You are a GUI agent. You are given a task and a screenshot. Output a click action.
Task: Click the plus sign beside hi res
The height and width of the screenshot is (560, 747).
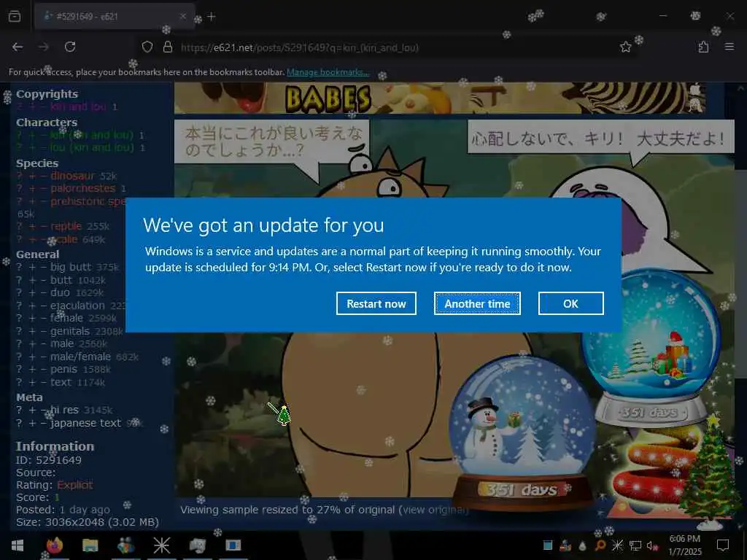click(32, 410)
